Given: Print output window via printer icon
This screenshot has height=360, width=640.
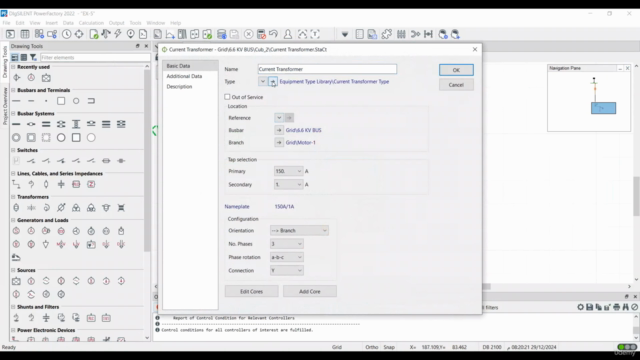Looking at the screenshot, I should pyautogui.click(x=616, y=307).
